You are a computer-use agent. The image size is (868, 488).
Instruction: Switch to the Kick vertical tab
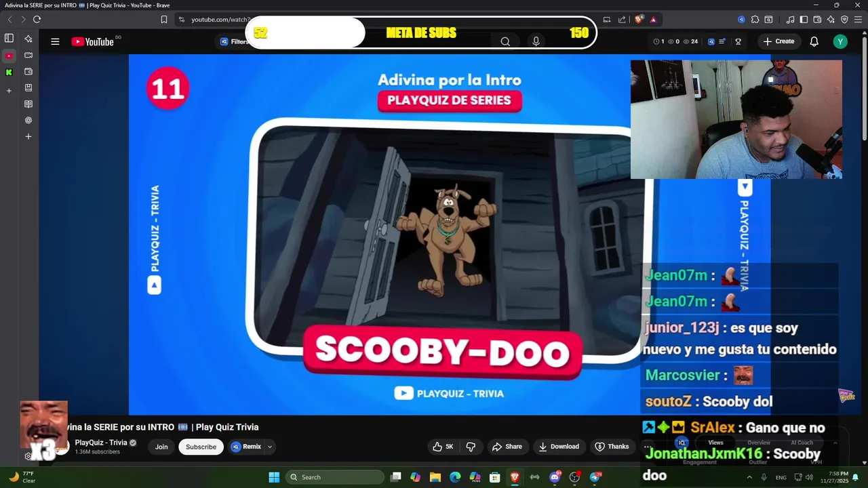coord(9,72)
